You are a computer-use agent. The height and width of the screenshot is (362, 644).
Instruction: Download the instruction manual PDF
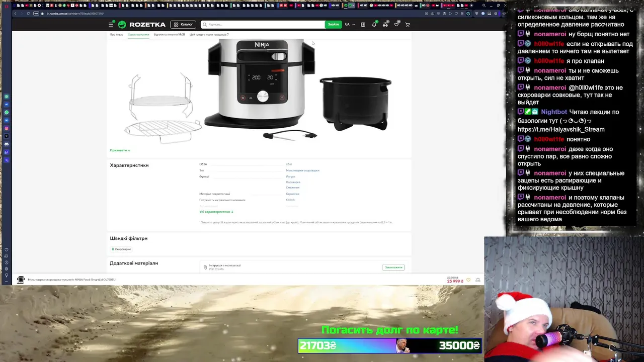point(393,267)
